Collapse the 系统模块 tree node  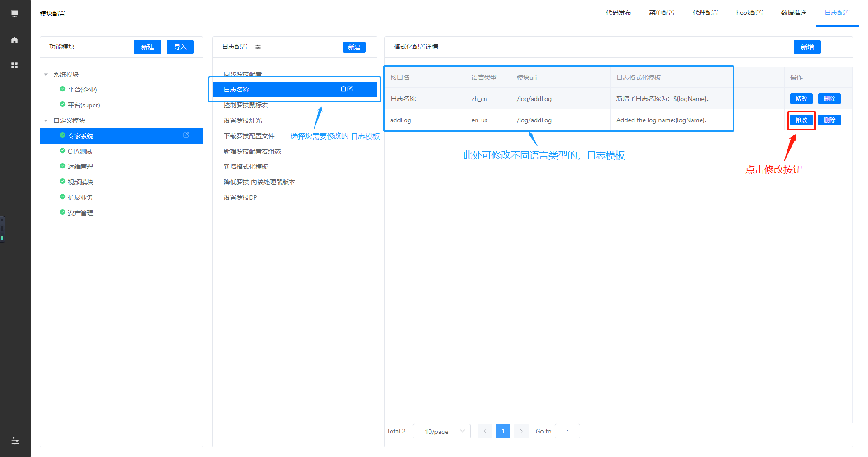(46, 75)
